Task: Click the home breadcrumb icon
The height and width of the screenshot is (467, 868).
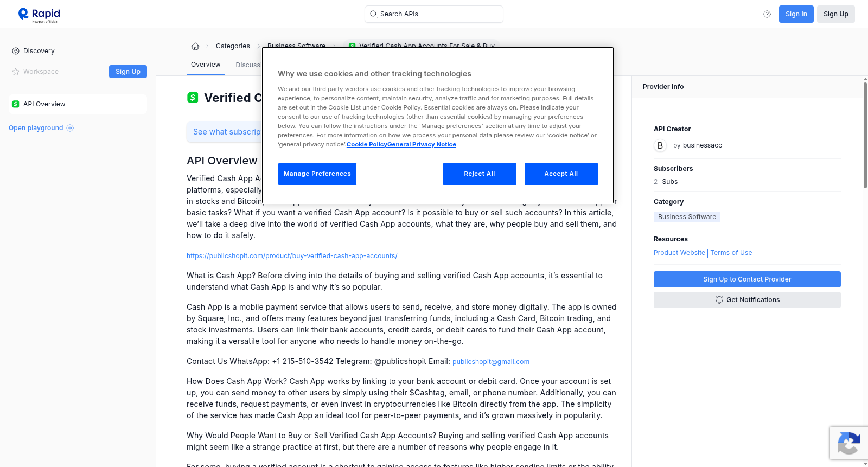Action: (x=195, y=46)
